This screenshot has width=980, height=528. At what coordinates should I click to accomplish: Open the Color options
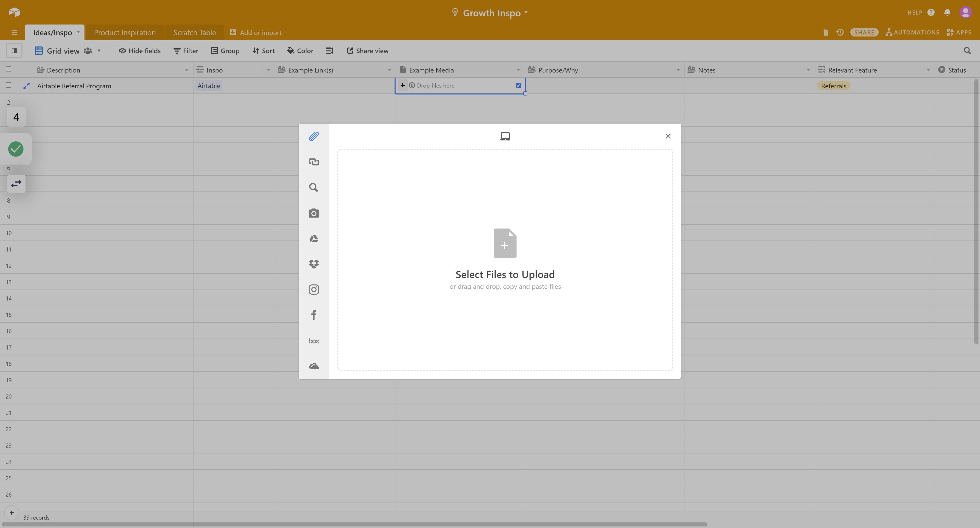[300, 51]
